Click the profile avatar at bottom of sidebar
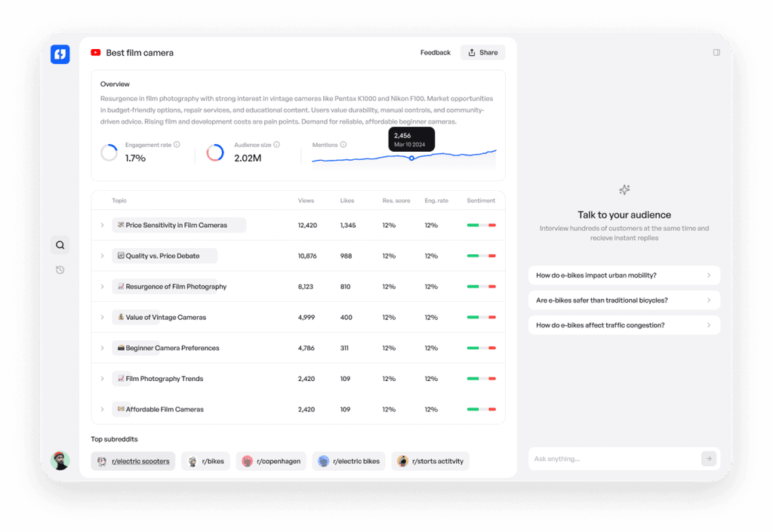Screen dimensions: 773x532 coord(60,460)
